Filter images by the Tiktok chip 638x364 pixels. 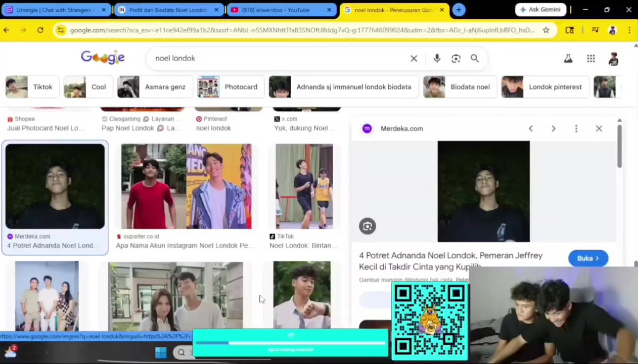pos(32,87)
